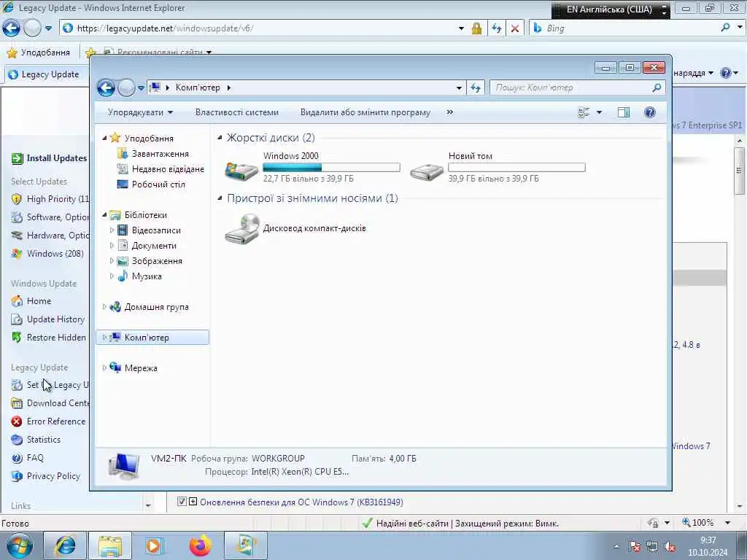
Task: Click the Explorer address bar refresh icon
Action: [476, 87]
